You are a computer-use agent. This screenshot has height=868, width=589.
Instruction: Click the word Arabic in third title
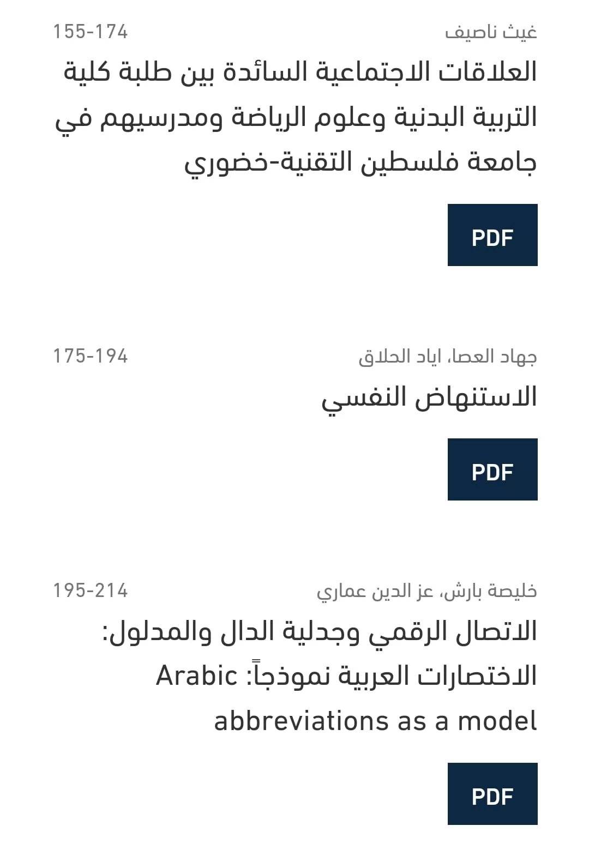coord(197,677)
